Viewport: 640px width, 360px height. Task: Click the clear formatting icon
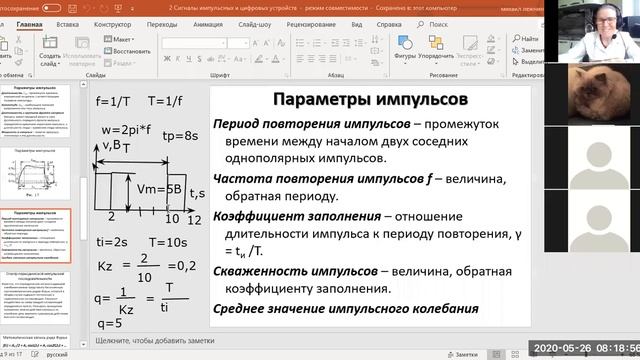point(281,42)
